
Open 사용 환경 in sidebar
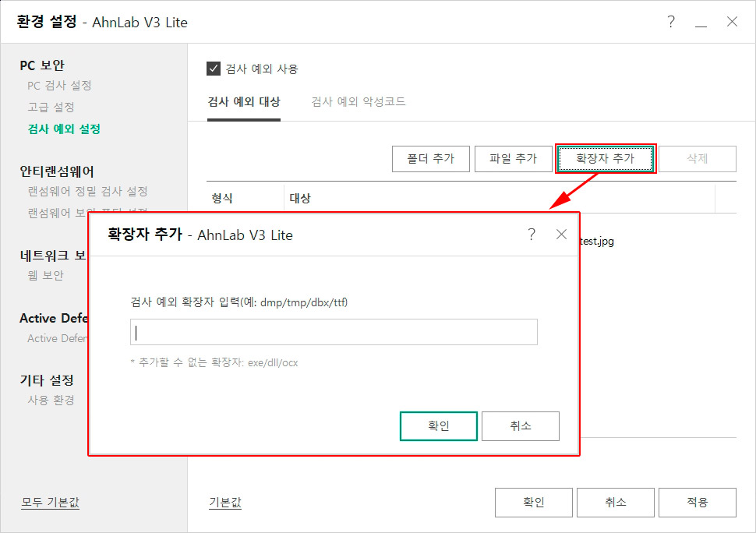point(51,400)
